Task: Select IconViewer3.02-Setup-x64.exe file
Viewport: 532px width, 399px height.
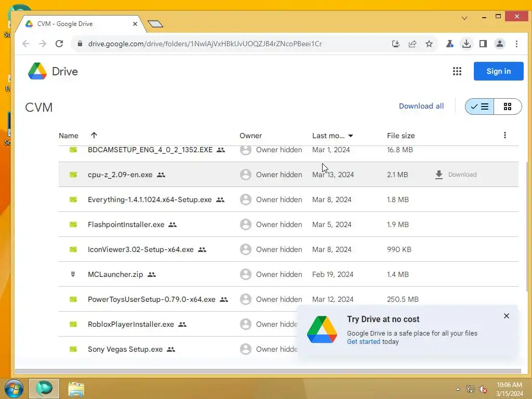Action: coord(288,249)
